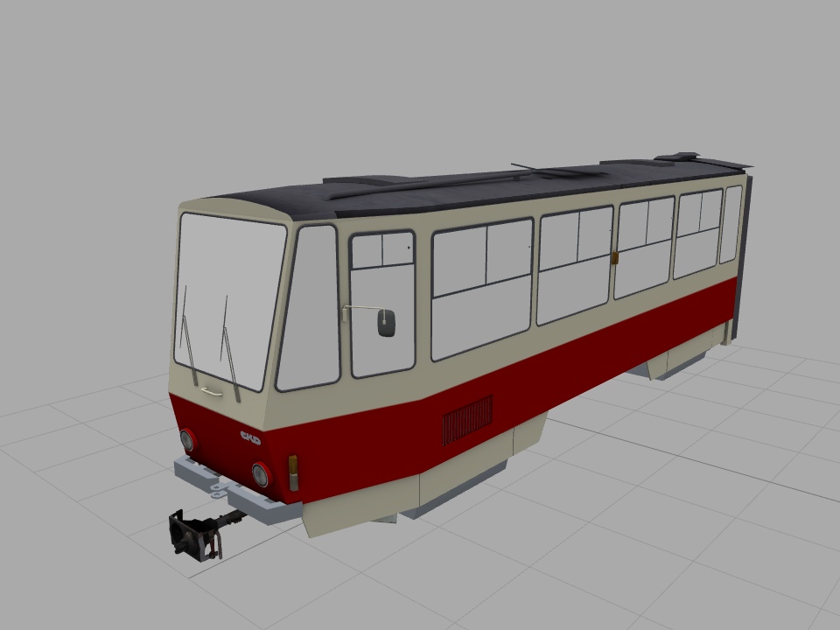Click the orange turn signal at front corner
Screen dimensions: 840x630
(x=293, y=473)
